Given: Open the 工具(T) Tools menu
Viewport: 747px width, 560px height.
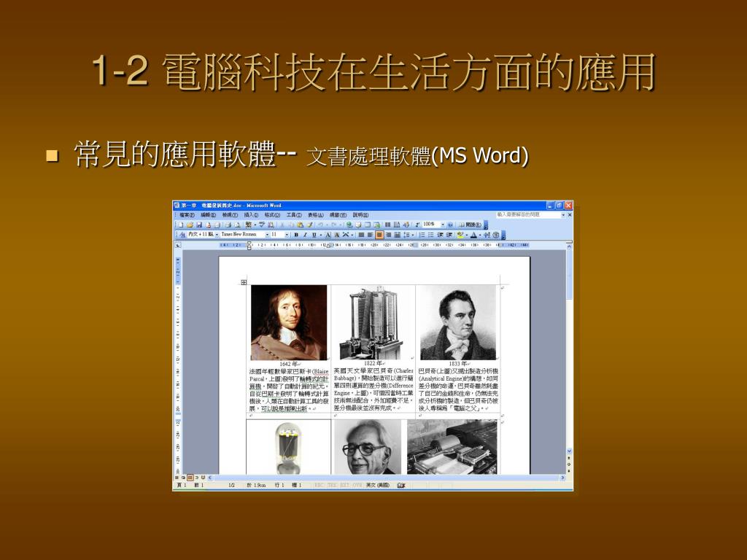Looking at the screenshot, I should (x=294, y=215).
